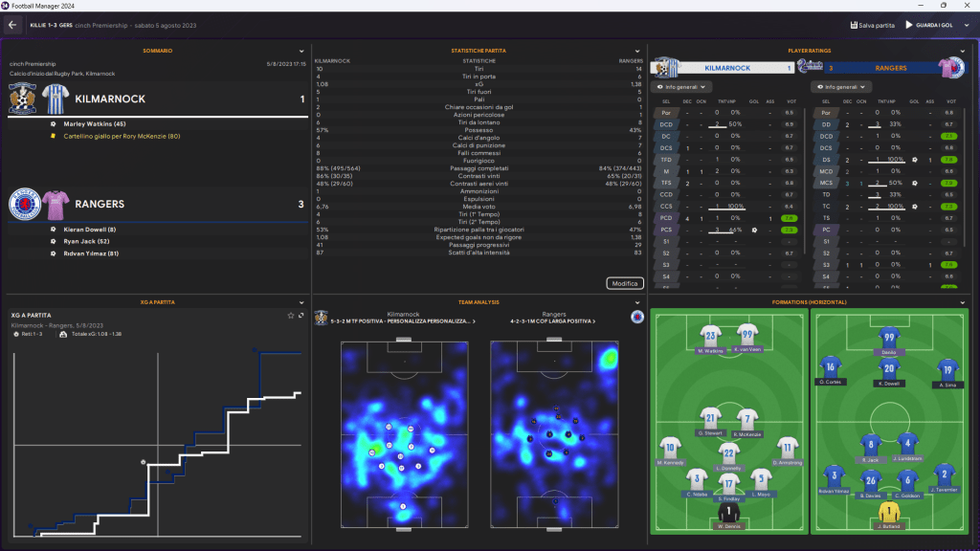Select goalkeeper J. Butland on formation pitch
Screen dimensions: 980x551
pyautogui.click(x=890, y=515)
